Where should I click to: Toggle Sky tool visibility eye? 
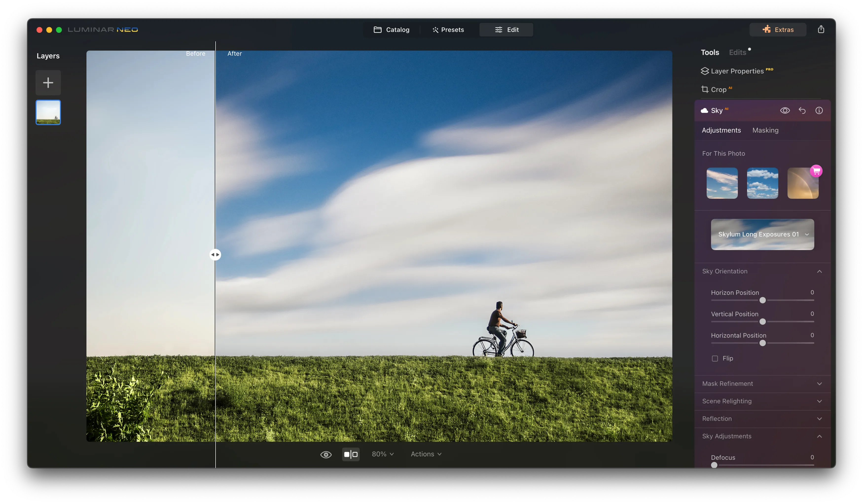click(785, 111)
